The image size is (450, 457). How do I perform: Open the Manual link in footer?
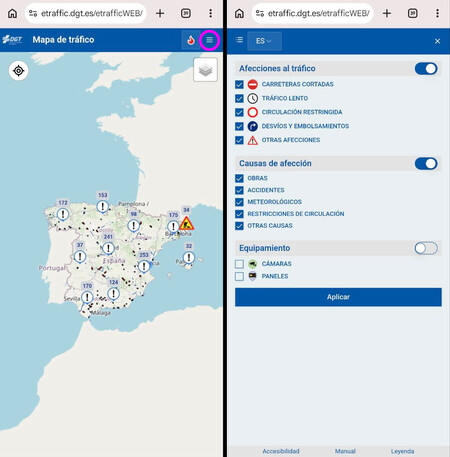[345, 451]
